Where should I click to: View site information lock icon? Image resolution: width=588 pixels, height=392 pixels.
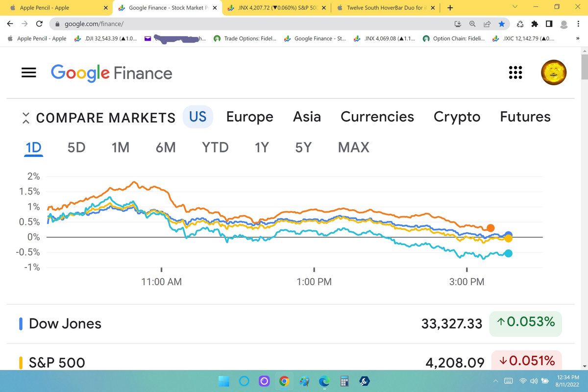[57, 24]
